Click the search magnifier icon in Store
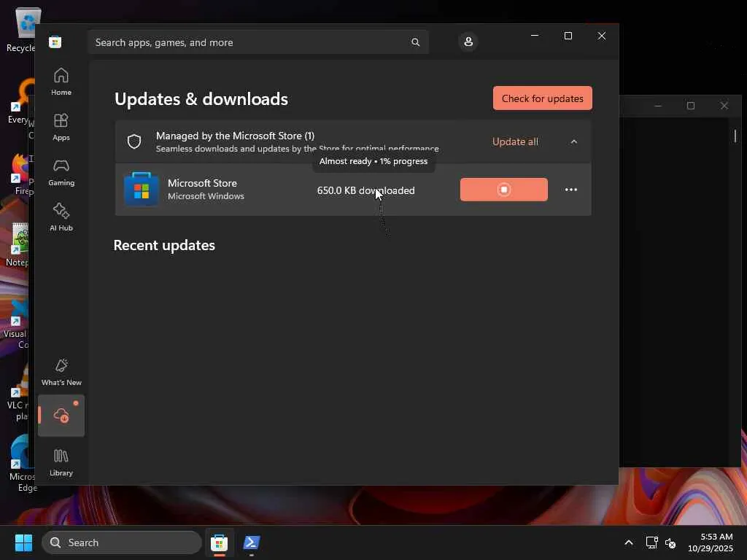Viewport: 747px width, 560px height. click(x=415, y=42)
